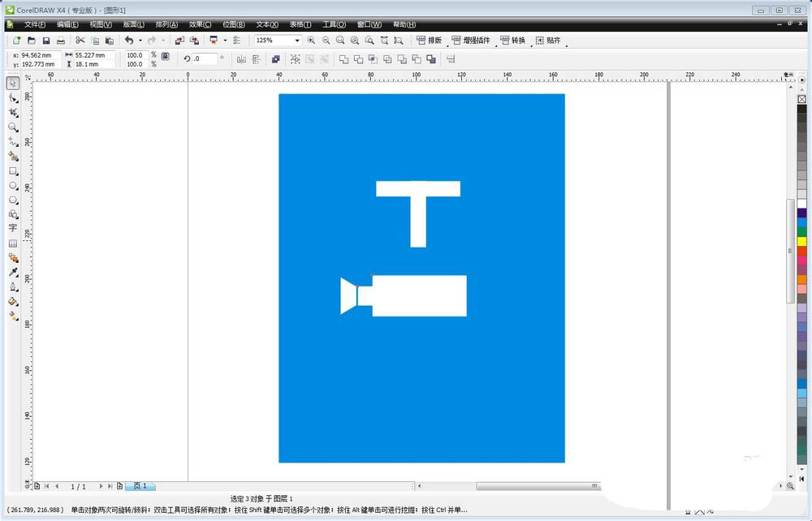Viewport: 812px width, 521px height.
Task: Click the 转换 button
Action: (512, 40)
